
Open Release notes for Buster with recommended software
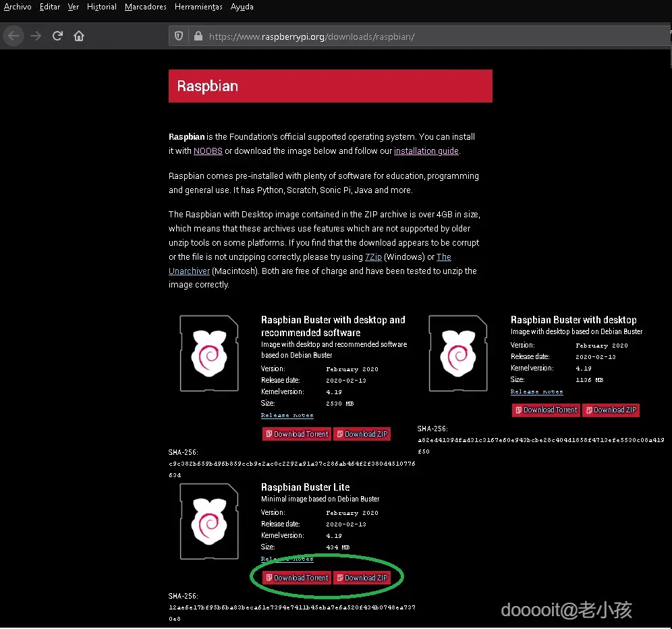coord(287,415)
